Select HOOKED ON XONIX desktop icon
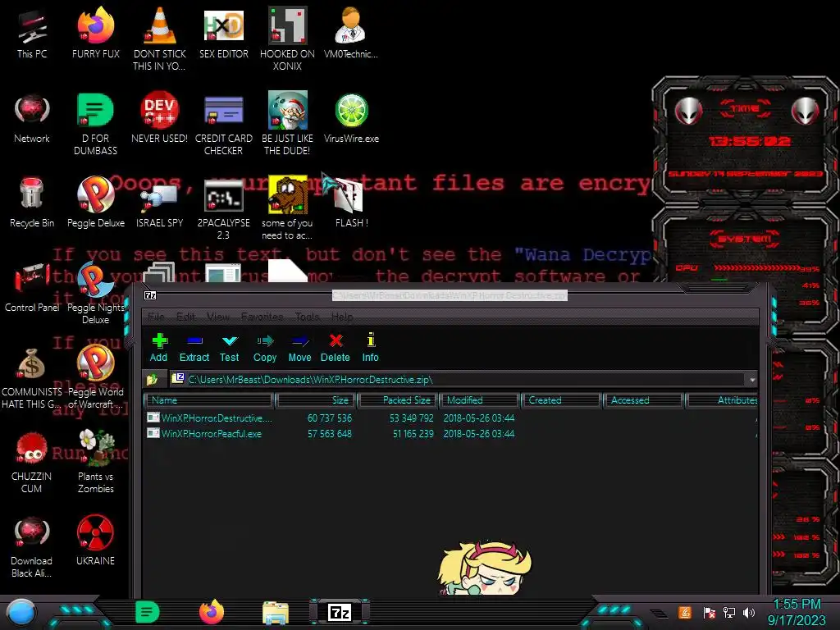The width and height of the screenshot is (840, 630). coord(287,39)
